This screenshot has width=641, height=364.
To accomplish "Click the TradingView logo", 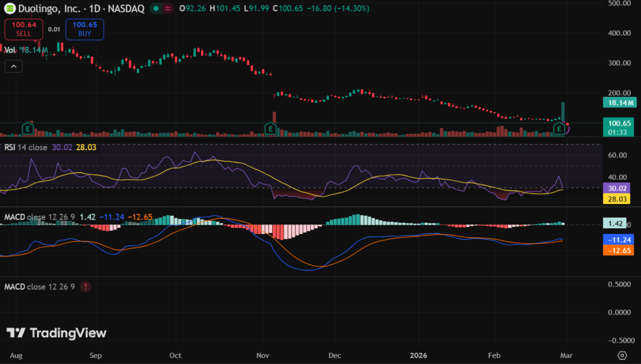I will click(x=57, y=333).
